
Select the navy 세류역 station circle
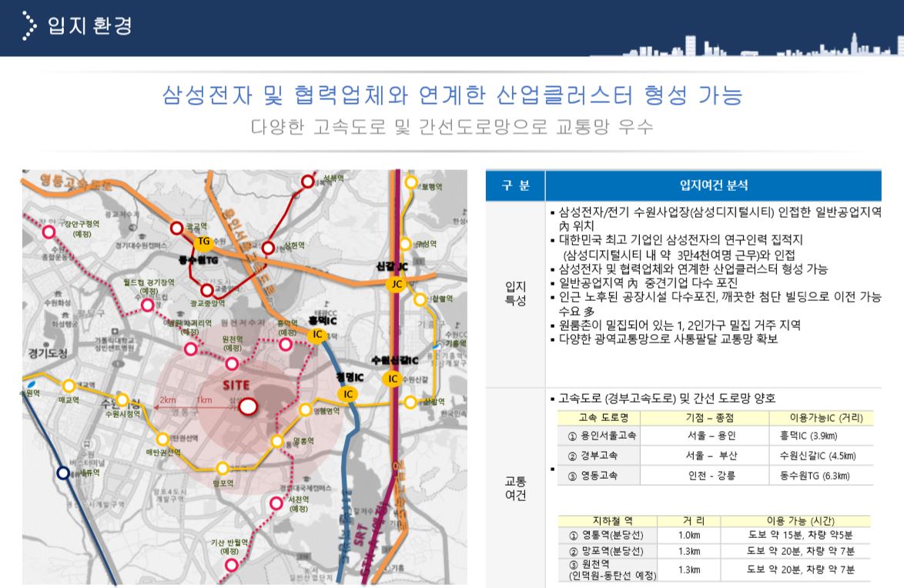click(x=63, y=473)
